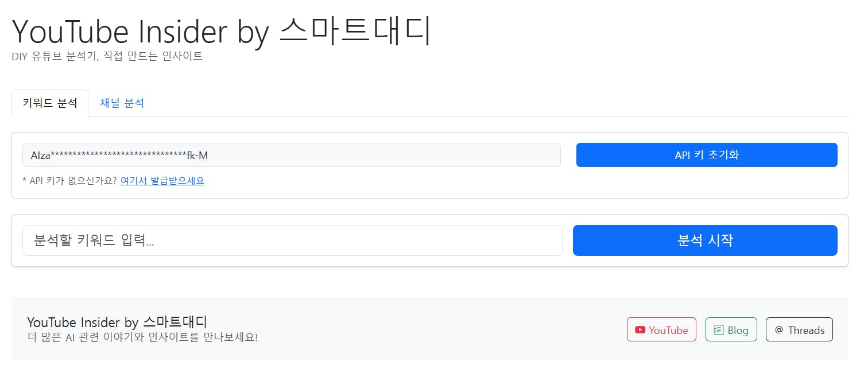Screen dimensions: 868x381
Task: Click the fk-M suffix of the API key
Action: pos(197,155)
